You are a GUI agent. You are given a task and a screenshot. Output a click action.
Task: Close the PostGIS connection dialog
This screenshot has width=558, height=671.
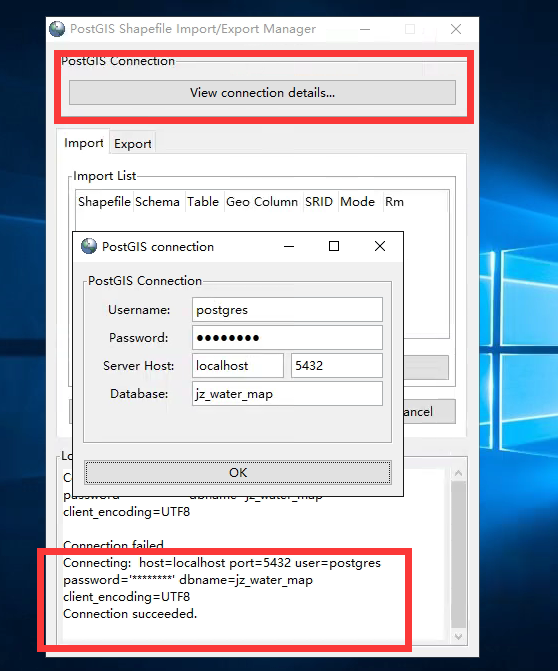tap(380, 246)
